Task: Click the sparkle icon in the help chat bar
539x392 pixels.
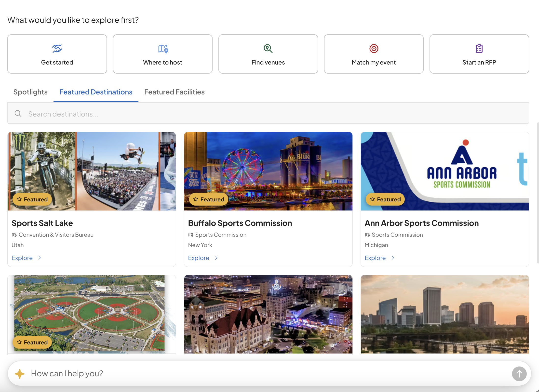Action: [x=20, y=374]
